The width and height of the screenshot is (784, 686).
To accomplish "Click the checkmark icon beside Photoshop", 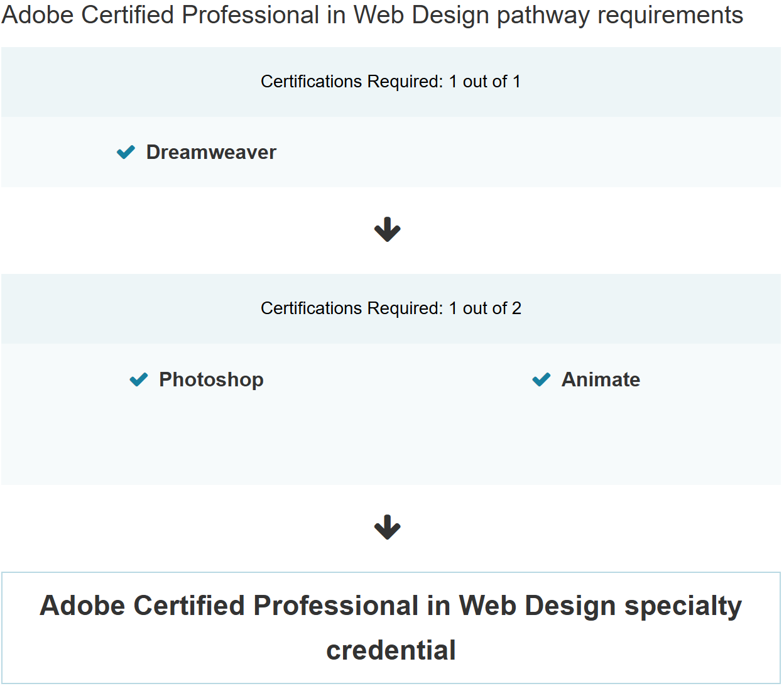I will pos(138,379).
